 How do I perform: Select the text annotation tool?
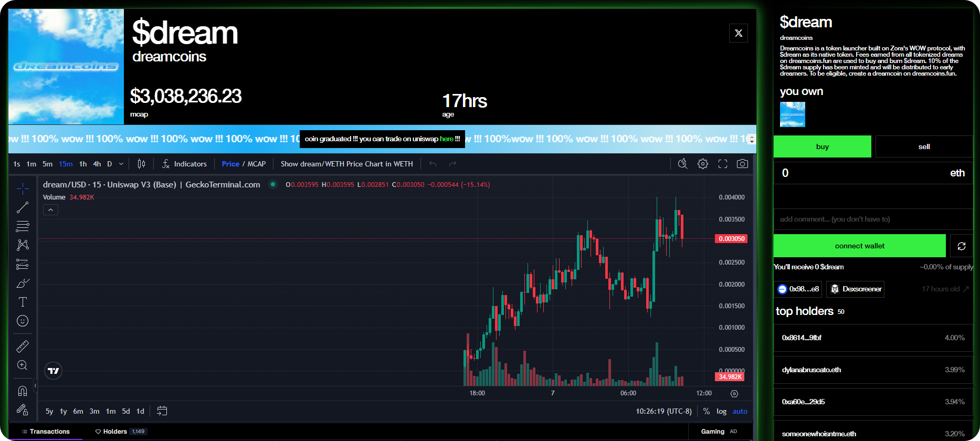pos(23,302)
